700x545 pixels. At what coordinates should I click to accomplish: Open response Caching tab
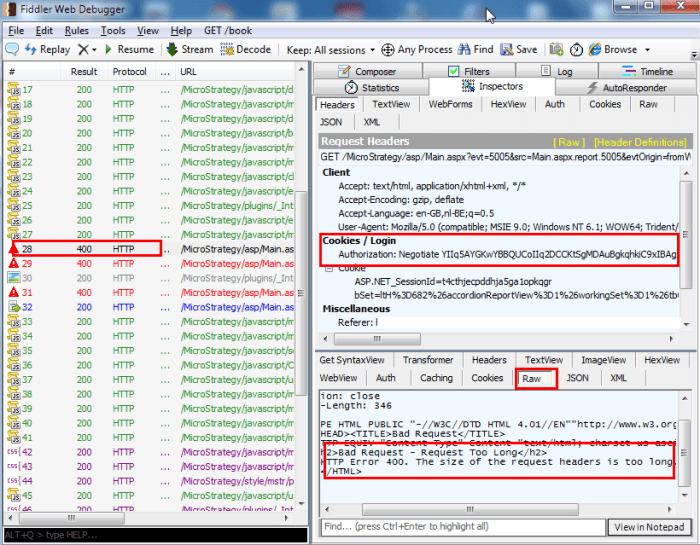pos(436,378)
